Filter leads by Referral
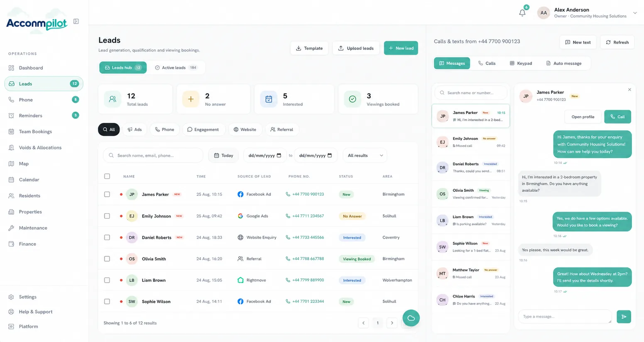 282,129
